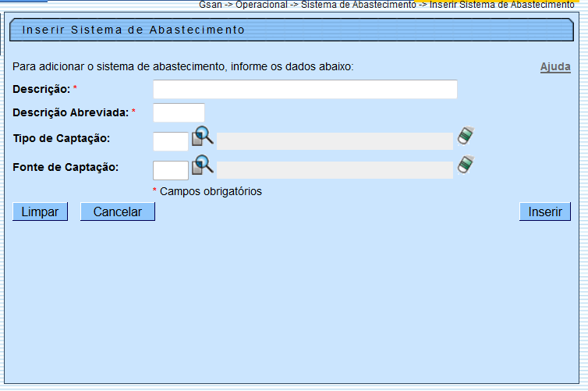Image resolution: width=588 pixels, height=391 pixels.
Task: Click the Tipo de Captação code box
Action: (171, 141)
